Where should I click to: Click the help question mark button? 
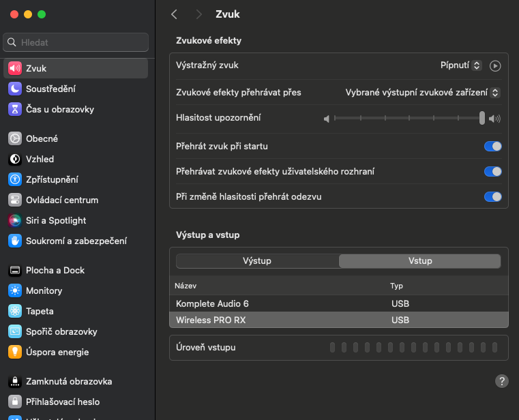point(501,381)
